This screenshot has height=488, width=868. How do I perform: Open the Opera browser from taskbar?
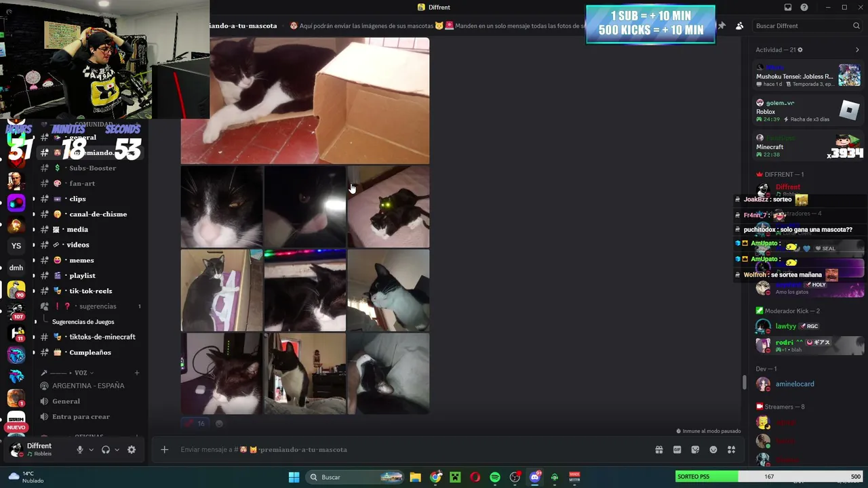[475, 477]
